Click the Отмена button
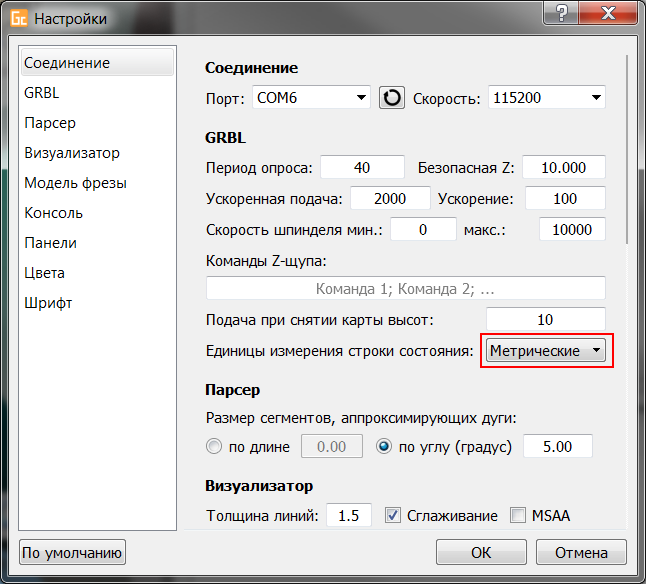 pyautogui.click(x=581, y=552)
